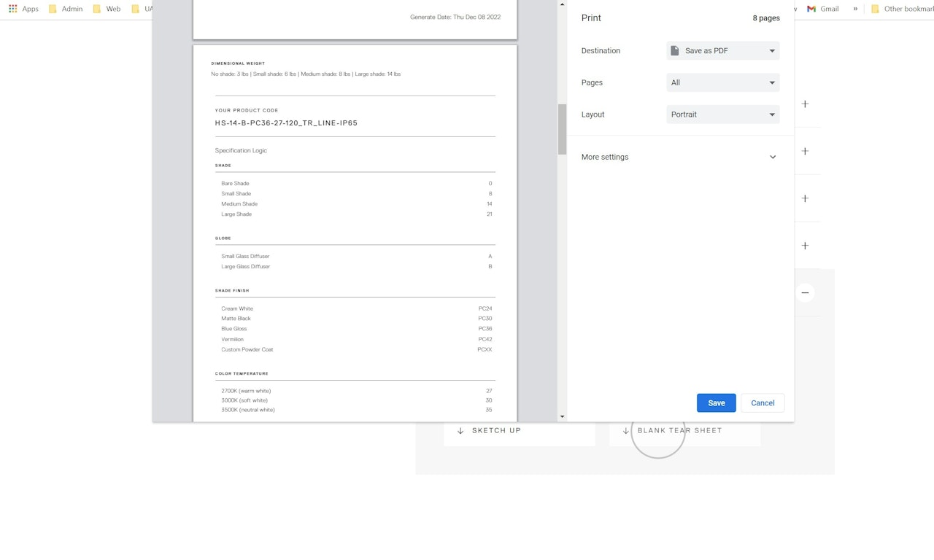The width and height of the screenshot is (934, 560).
Task: Expand More settings in print dialog
Action: pyautogui.click(x=680, y=157)
